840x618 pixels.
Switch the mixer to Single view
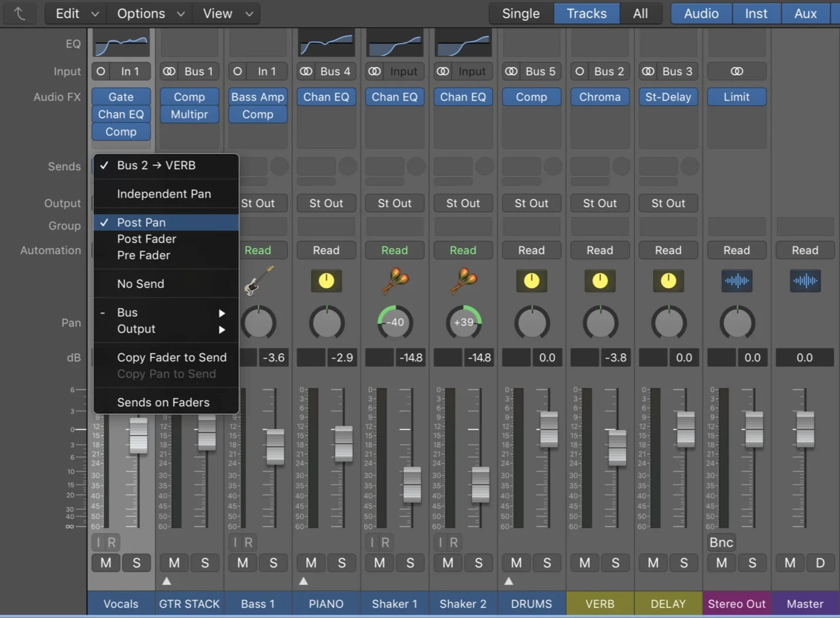pyautogui.click(x=521, y=13)
